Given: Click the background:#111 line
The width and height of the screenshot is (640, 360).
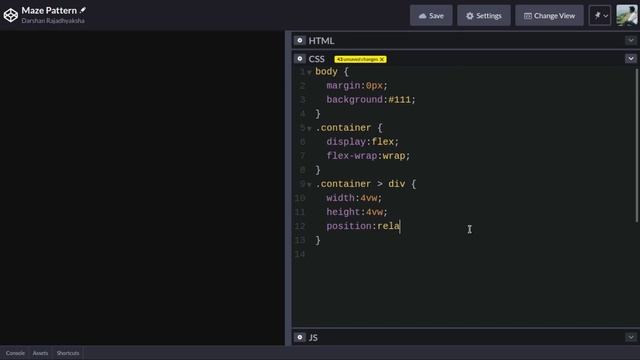Looking at the screenshot, I should click(371, 100).
